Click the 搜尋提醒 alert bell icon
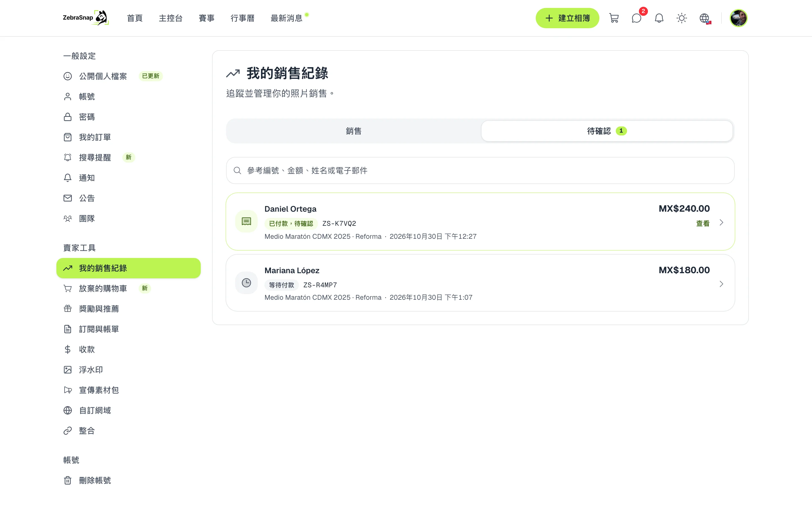Screen dimensions: 812x508 click(x=68, y=157)
